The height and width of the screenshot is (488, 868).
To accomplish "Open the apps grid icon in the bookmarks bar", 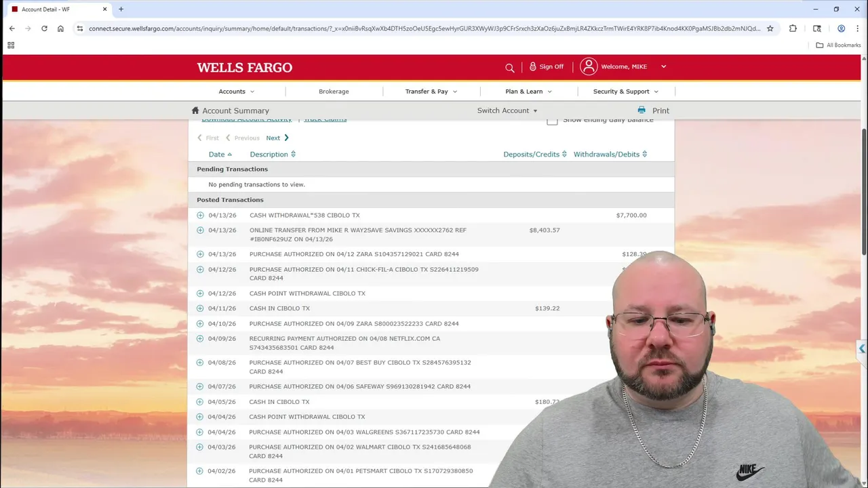I will tap(11, 45).
